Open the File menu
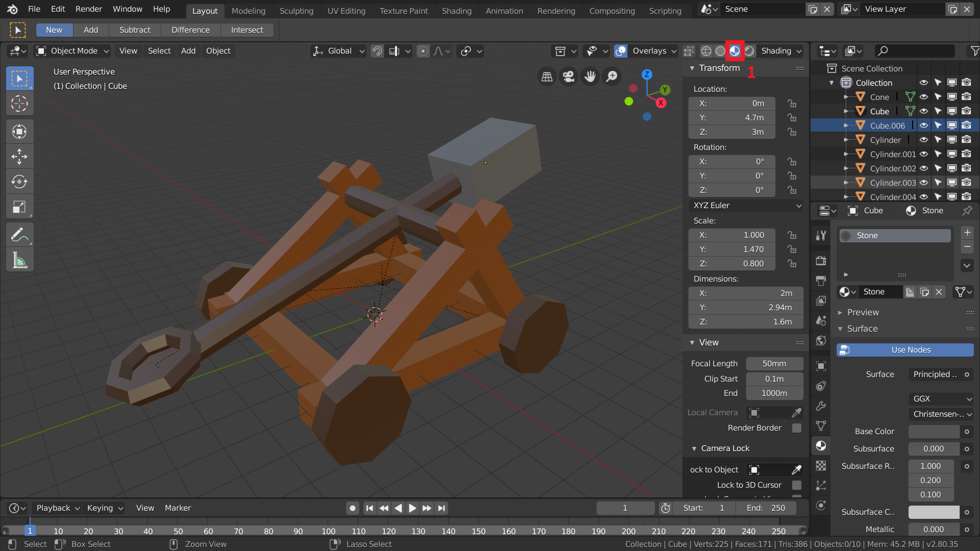Viewport: 980px width, 551px height. click(x=34, y=9)
